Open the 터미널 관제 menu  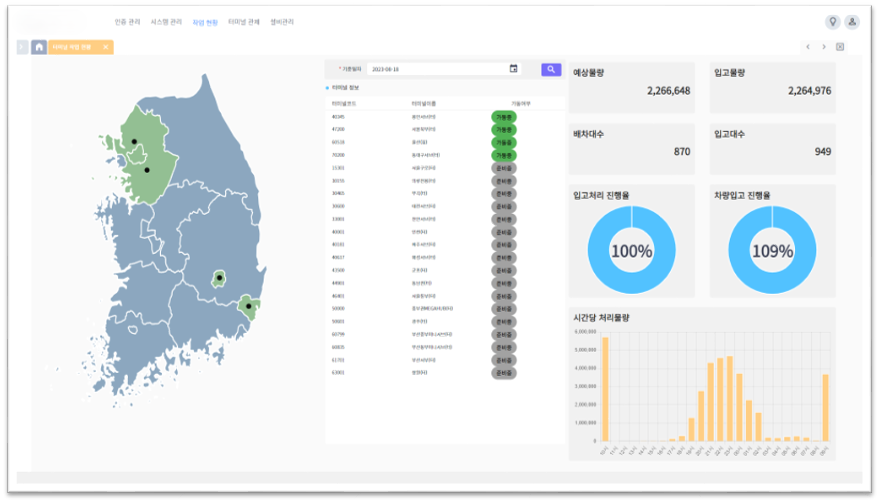pyautogui.click(x=244, y=22)
